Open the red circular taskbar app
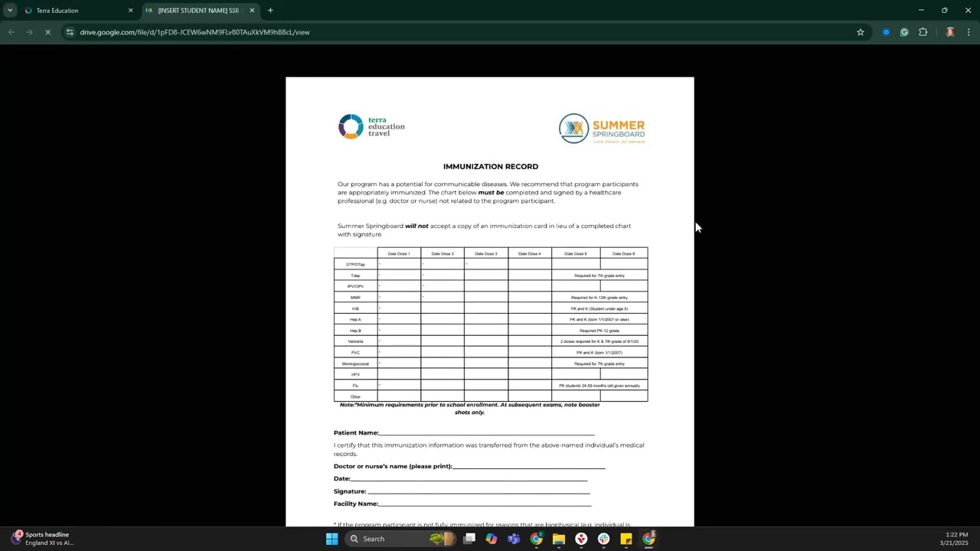 coord(581,539)
